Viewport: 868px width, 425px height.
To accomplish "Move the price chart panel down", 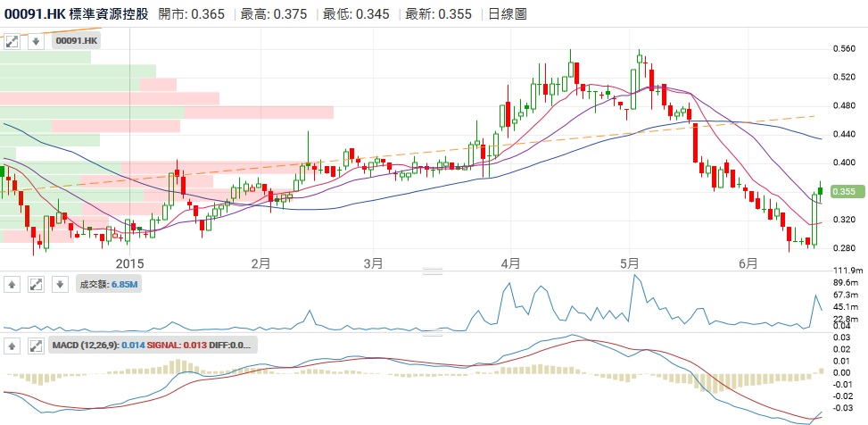I will coord(37,41).
